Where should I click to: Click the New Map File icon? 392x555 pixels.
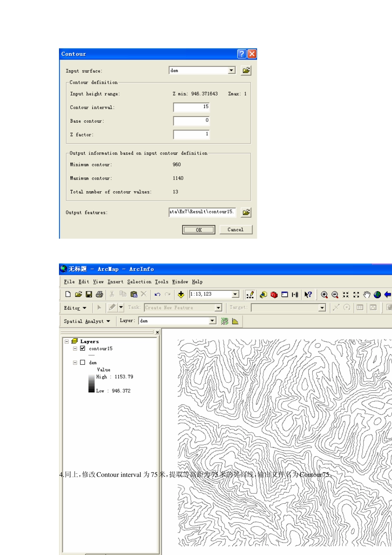pyautogui.click(x=68, y=294)
